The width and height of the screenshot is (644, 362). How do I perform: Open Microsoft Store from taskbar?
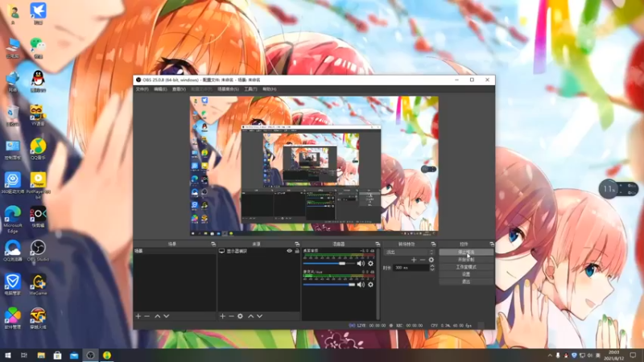57,355
